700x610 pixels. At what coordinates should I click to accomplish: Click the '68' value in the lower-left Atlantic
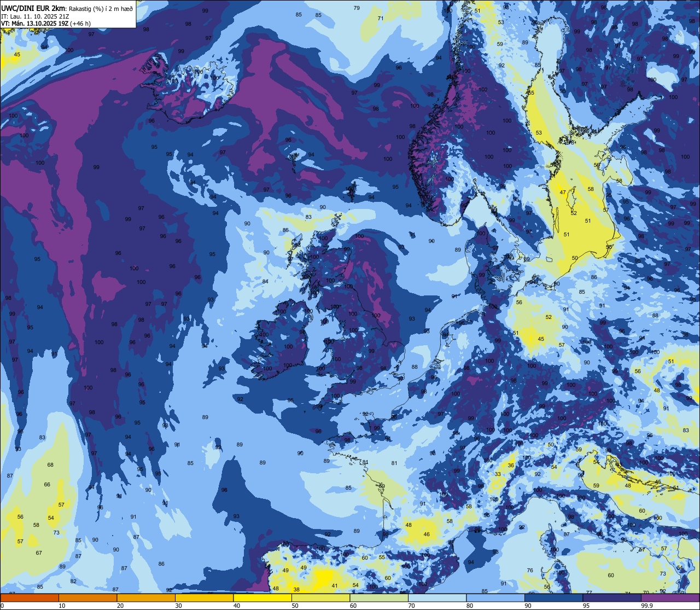tap(50, 465)
